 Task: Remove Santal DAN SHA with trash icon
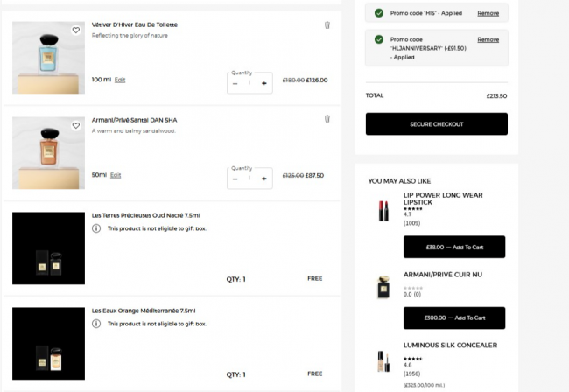coord(327,119)
